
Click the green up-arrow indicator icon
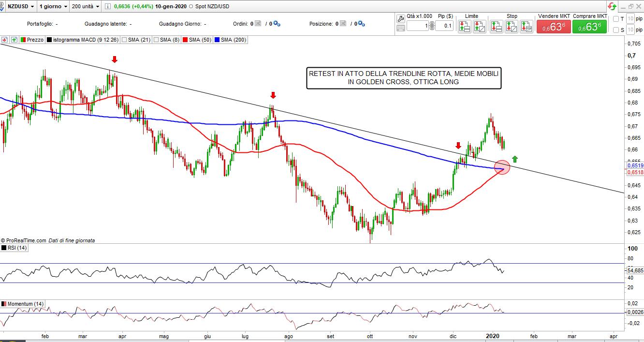[14, 40]
